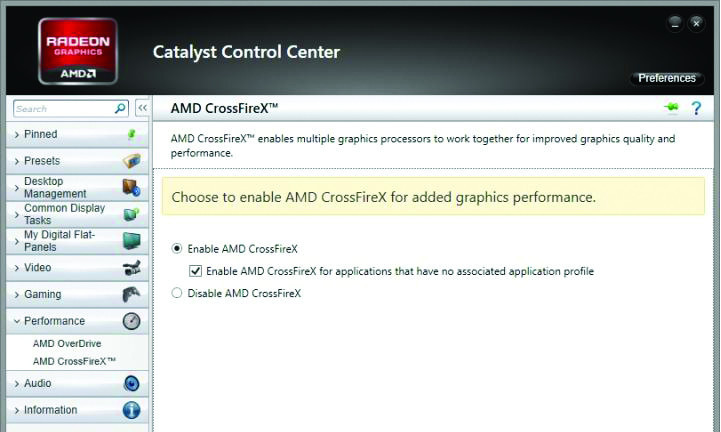Click the search magnifier button
721x432 pixels.
pyautogui.click(x=121, y=108)
